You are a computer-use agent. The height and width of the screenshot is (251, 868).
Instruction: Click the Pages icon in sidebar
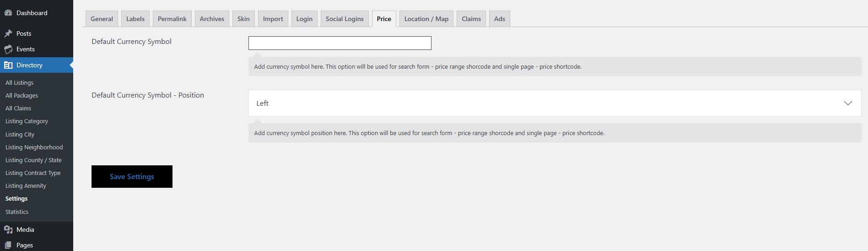tap(8, 245)
